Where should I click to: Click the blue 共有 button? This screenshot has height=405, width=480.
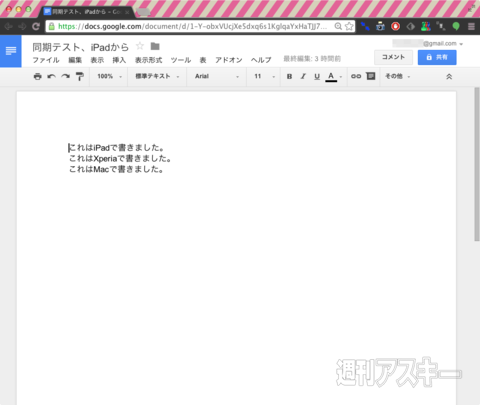tap(437, 57)
